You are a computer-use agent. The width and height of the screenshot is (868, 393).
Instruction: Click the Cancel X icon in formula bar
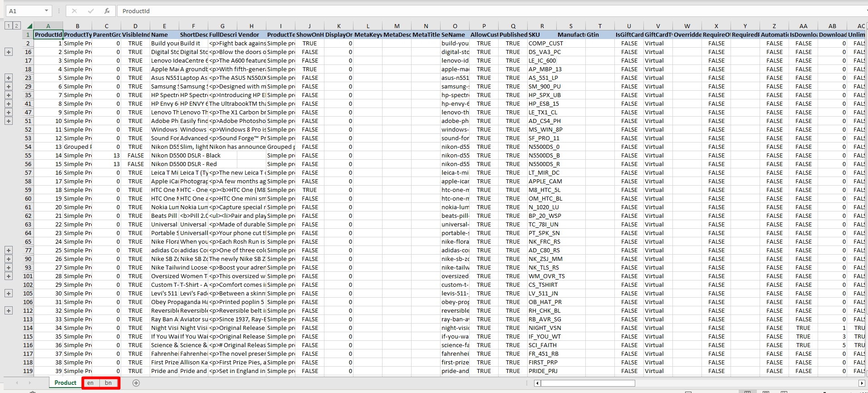tap(74, 11)
